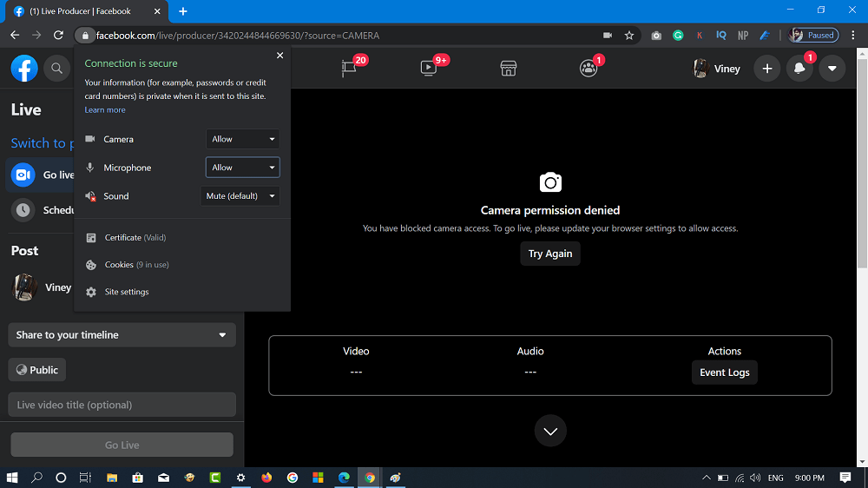Open Firefox from taskbar
Image resolution: width=868 pixels, height=488 pixels.
coord(266,478)
